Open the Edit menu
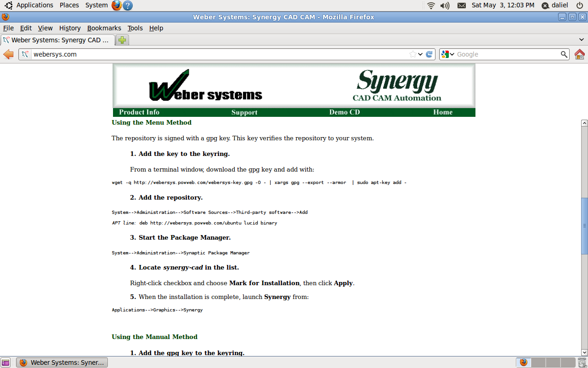This screenshot has height=368, width=588. [26, 28]
